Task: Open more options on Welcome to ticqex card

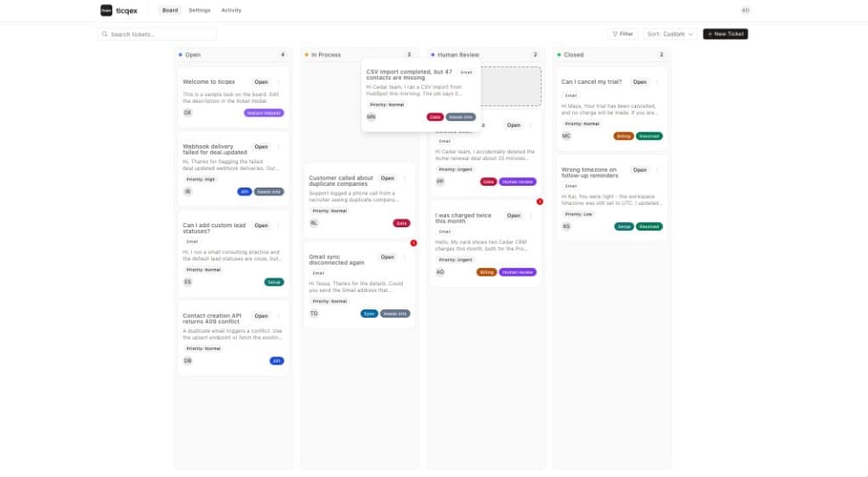Action: click(x=278, y=82)
